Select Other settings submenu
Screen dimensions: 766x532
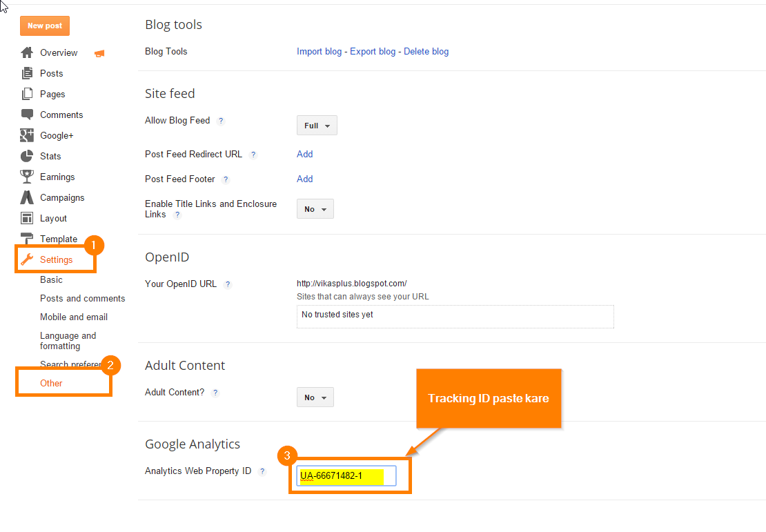(x=51, y=384)
